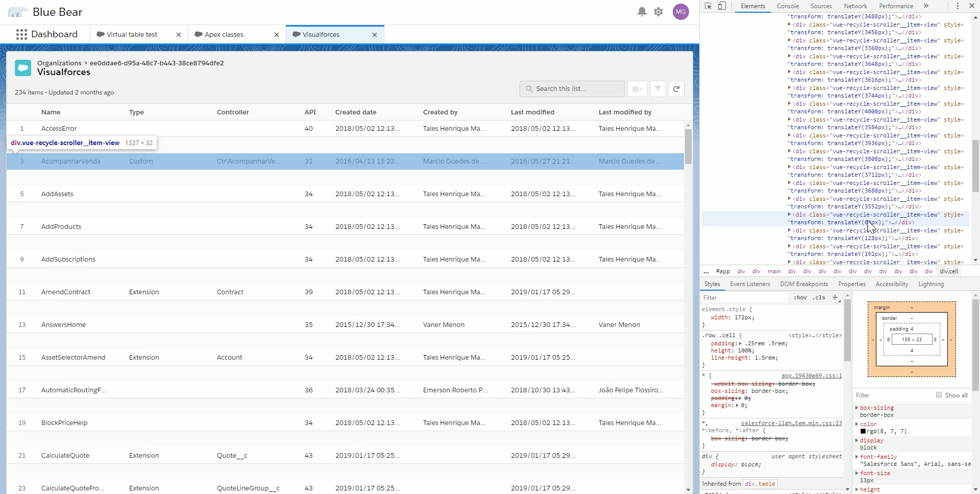Viewport: 980px width, 494px height.
Task: Expand the padding shorthand triangle
Action: [x=740, y=343]
